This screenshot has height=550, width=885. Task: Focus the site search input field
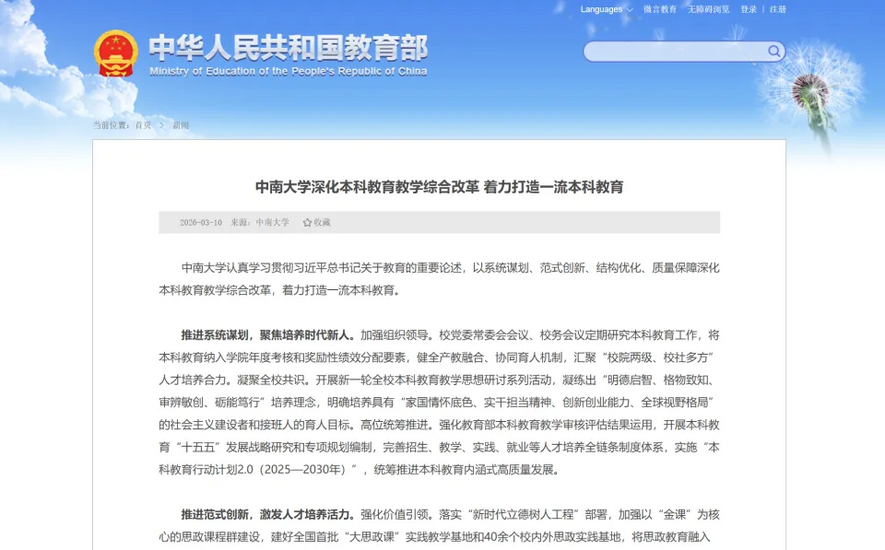675,51
